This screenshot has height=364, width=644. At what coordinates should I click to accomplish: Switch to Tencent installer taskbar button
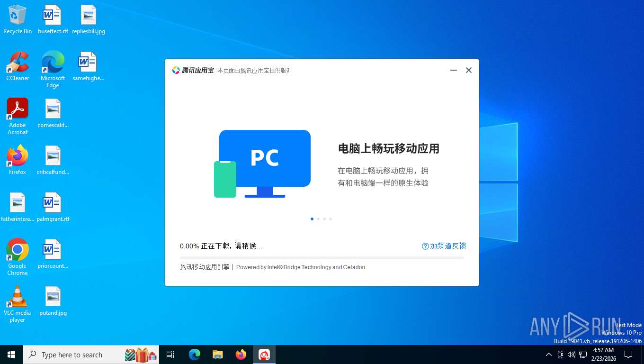(x=264, y=355)
